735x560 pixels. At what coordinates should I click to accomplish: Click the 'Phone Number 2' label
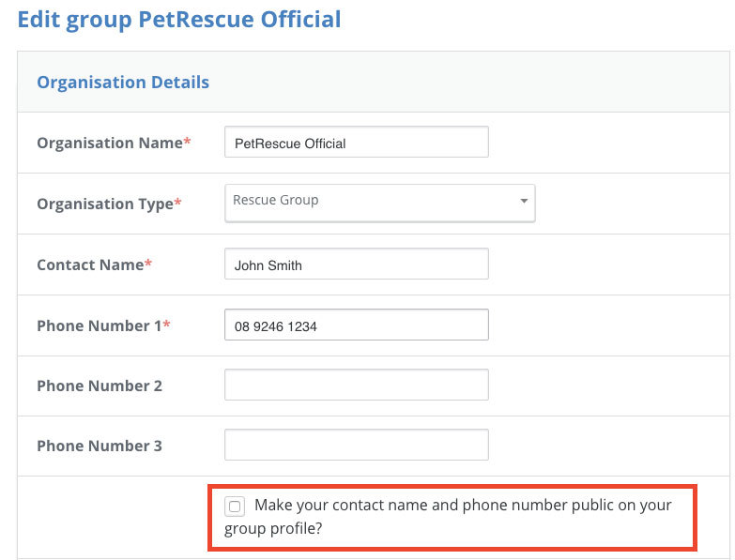(x=100, y=386)
